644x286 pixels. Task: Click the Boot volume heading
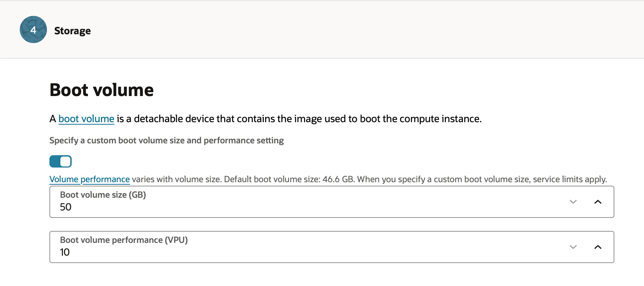101,90
